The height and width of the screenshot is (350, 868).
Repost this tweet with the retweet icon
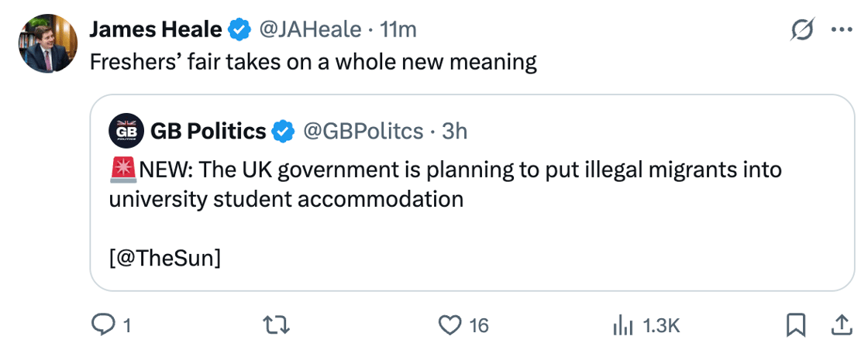(x=277, y=326)
